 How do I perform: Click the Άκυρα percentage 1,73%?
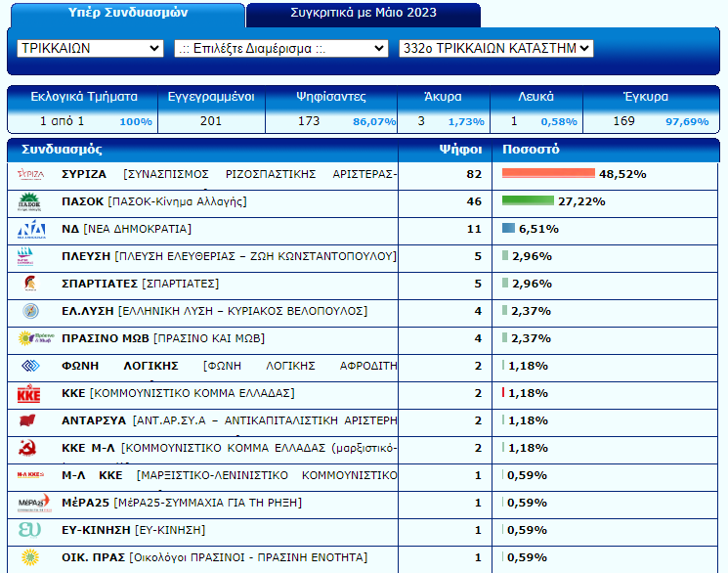point(466,122)
